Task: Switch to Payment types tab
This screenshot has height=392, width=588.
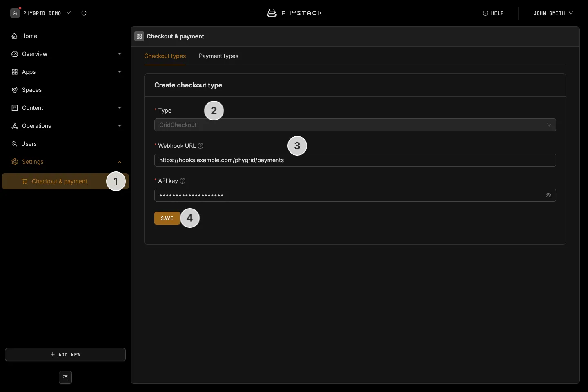Action: 218,56
